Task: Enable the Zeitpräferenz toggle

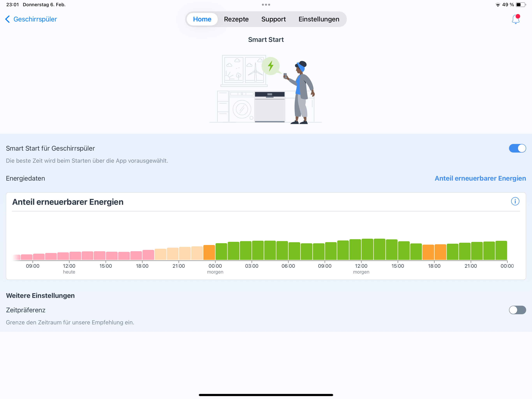Action: (517, 310)
